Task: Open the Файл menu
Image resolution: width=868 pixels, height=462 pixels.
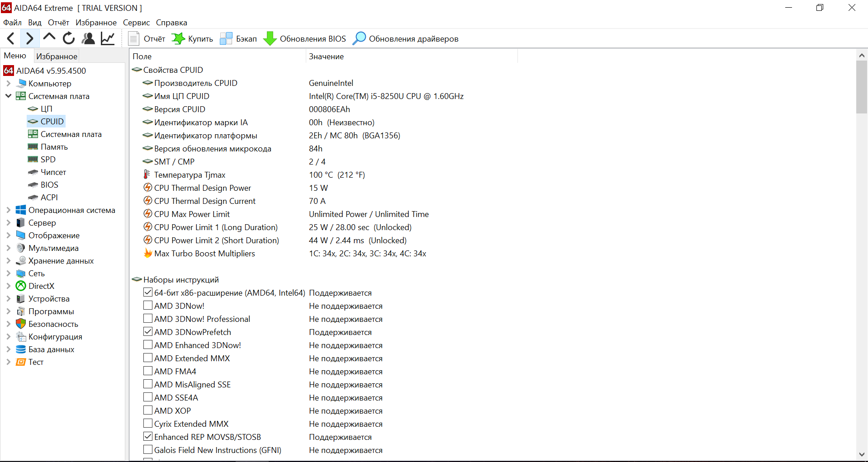Action: pyautogui.click(x=12, y=23)
